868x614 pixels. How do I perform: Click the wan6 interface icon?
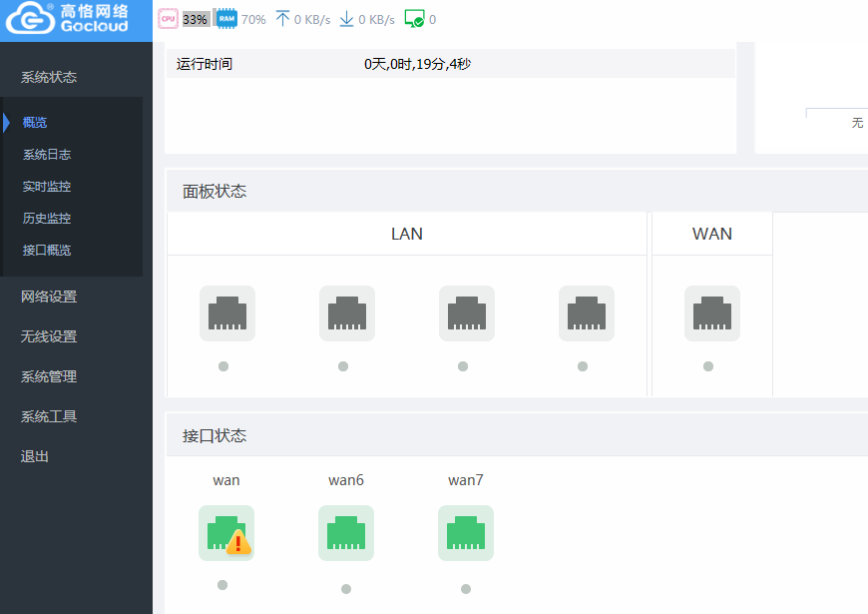pos(346,533)
